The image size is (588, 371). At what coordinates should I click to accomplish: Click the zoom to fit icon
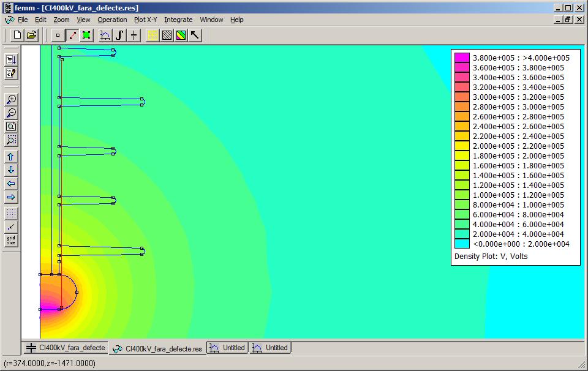(11, 127)
